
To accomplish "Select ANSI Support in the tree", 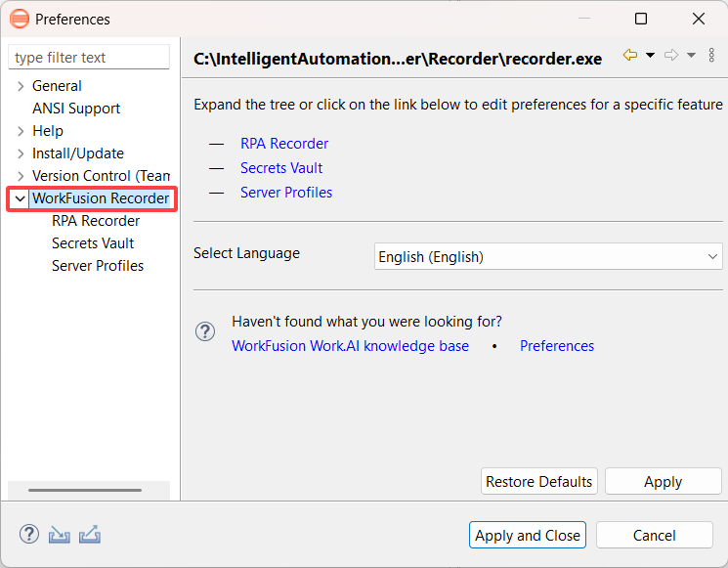I will 76,109.
